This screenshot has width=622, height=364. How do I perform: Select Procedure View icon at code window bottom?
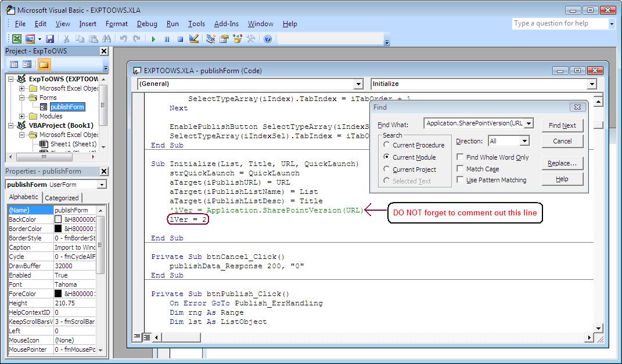137,337
